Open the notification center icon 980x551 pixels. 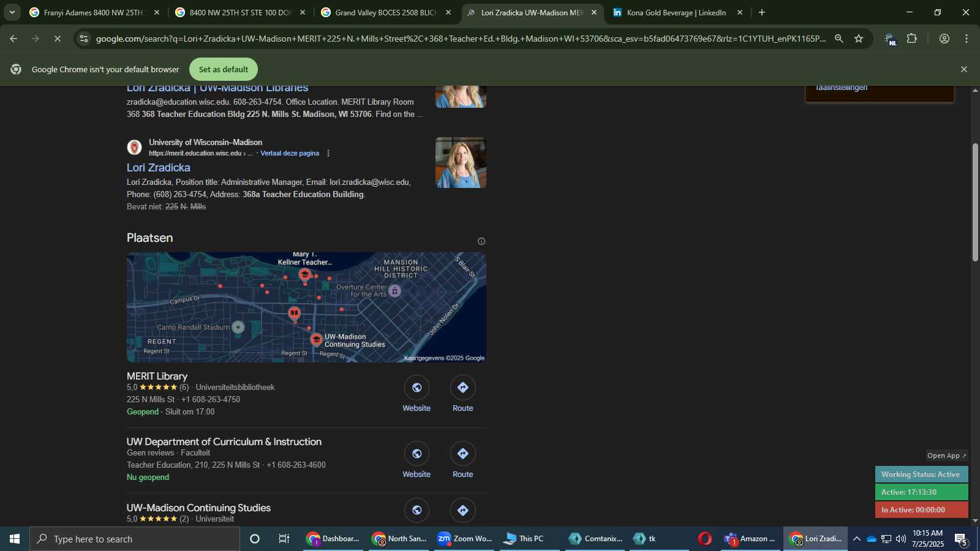pyautogui.click(x=961, y=539)
